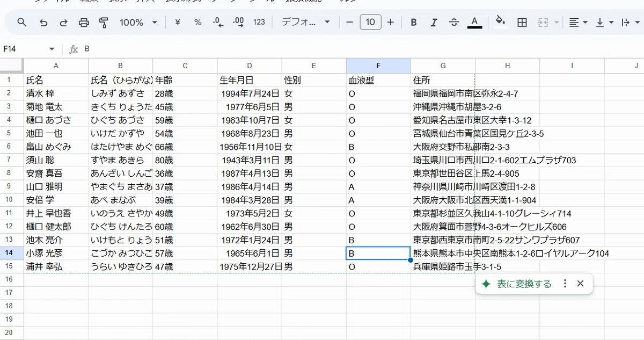Select column B header

(121, 66)
